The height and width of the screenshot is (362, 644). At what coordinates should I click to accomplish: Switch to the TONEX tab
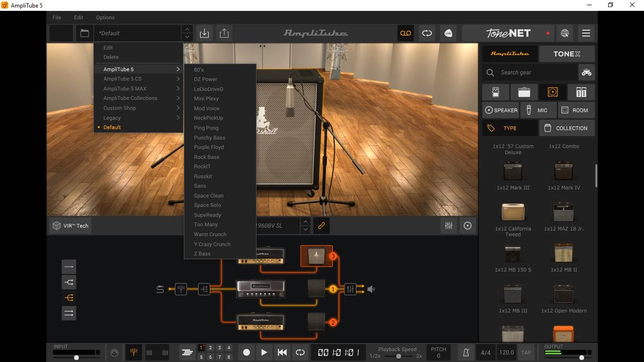pos(567,54)
